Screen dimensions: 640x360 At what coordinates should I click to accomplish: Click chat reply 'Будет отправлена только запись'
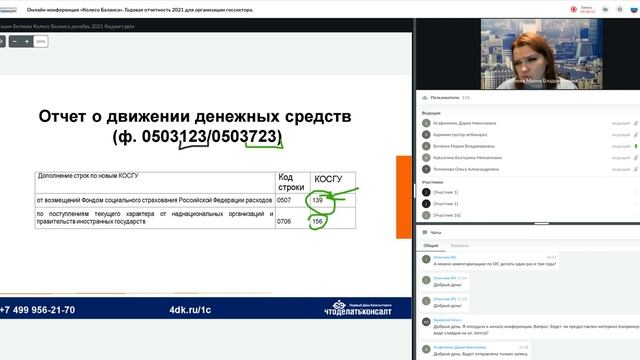pos(481,354)
